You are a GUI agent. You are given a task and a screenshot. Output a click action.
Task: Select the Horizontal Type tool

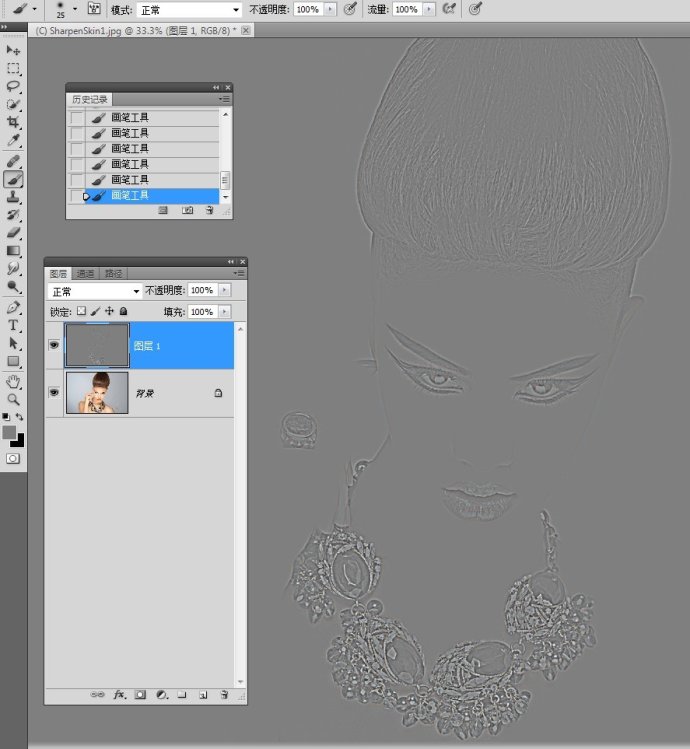[13, 326]
